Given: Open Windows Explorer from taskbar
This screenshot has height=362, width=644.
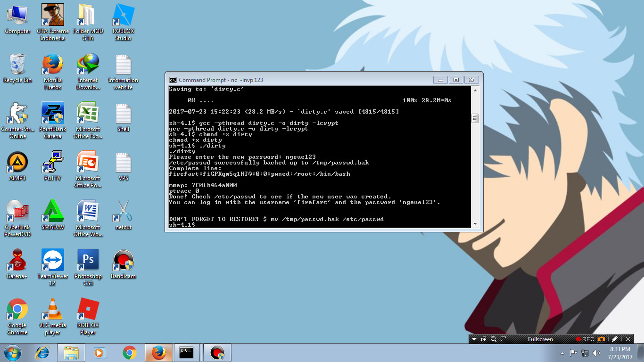Looking at the screenshot, I should (71, 353).
